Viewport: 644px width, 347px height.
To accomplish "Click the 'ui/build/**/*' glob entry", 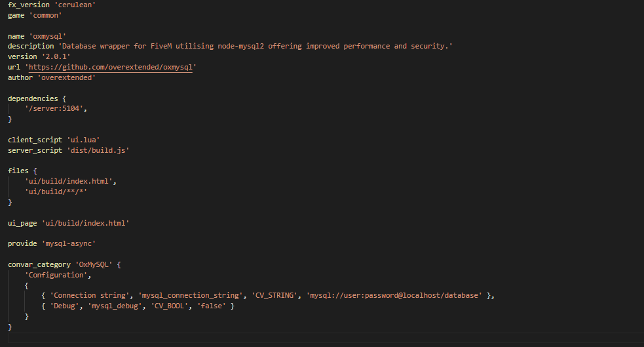I will [x=56, y=192].
